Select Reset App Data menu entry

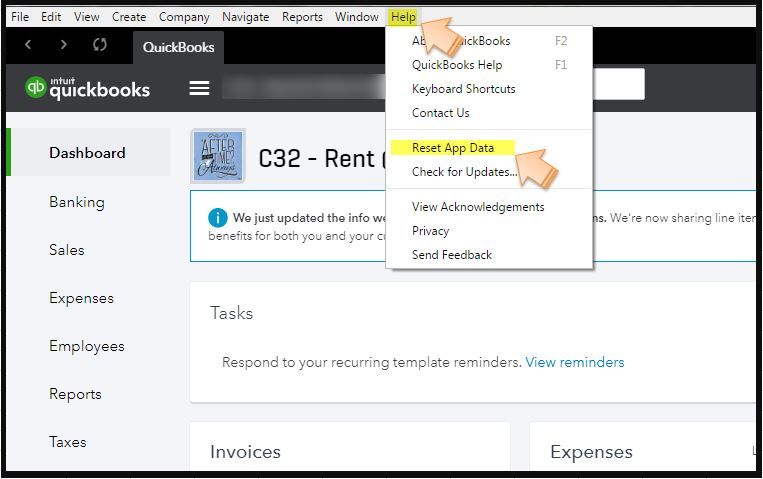453,148
